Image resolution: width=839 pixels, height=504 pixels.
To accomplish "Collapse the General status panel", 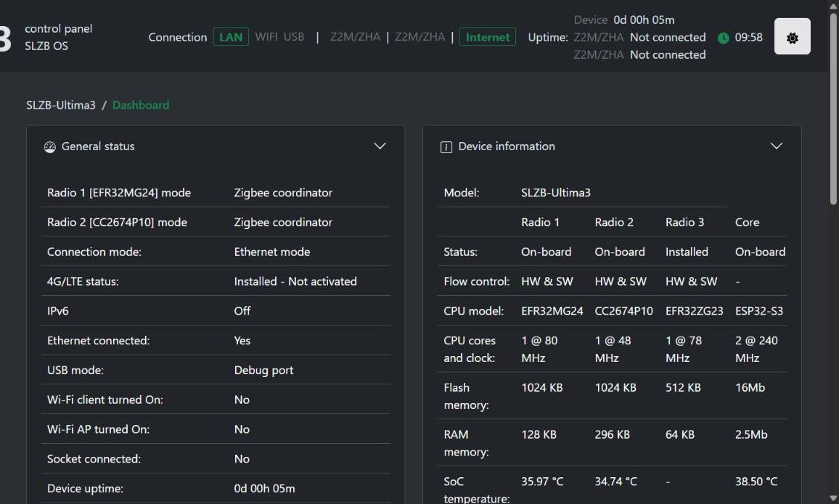I will [x=380, y=146].
